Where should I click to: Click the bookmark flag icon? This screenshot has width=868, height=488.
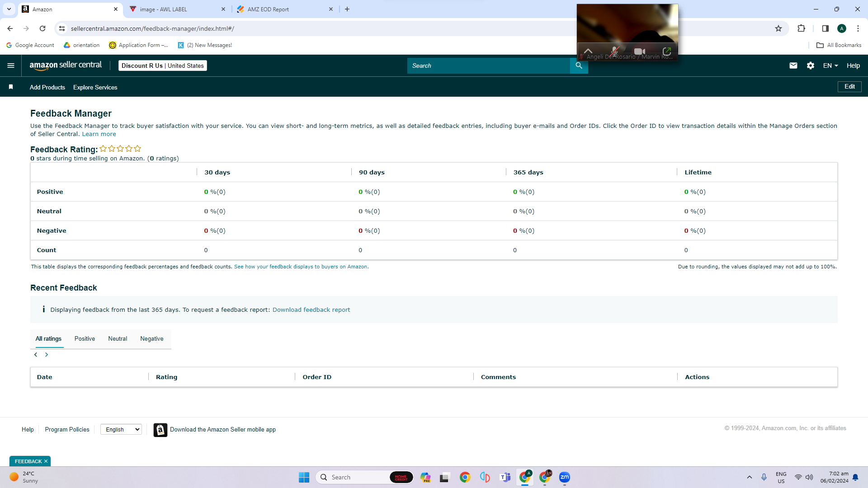coord(11,87)
